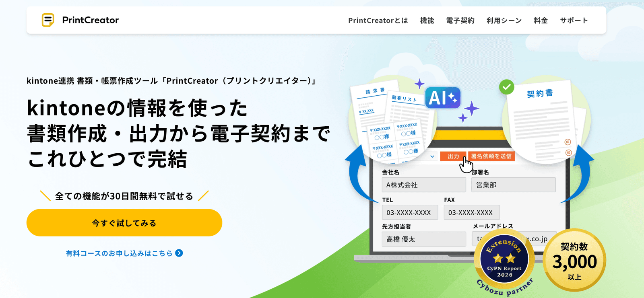
Task: Click the 署名依頼を送信 button
Action: 491,156
